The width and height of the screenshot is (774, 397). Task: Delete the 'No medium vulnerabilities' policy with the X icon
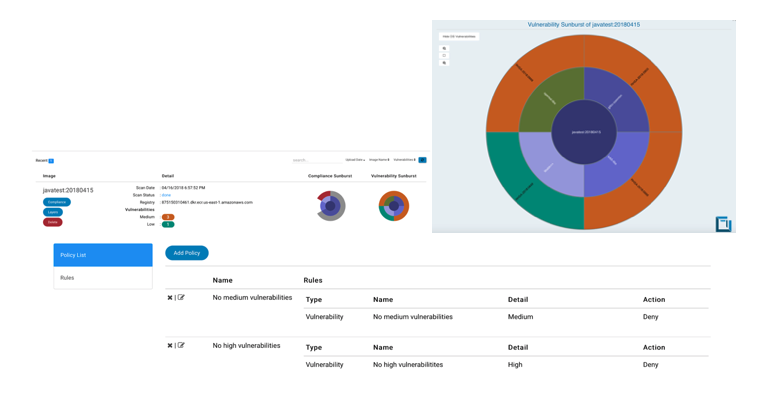coord(170,298)
